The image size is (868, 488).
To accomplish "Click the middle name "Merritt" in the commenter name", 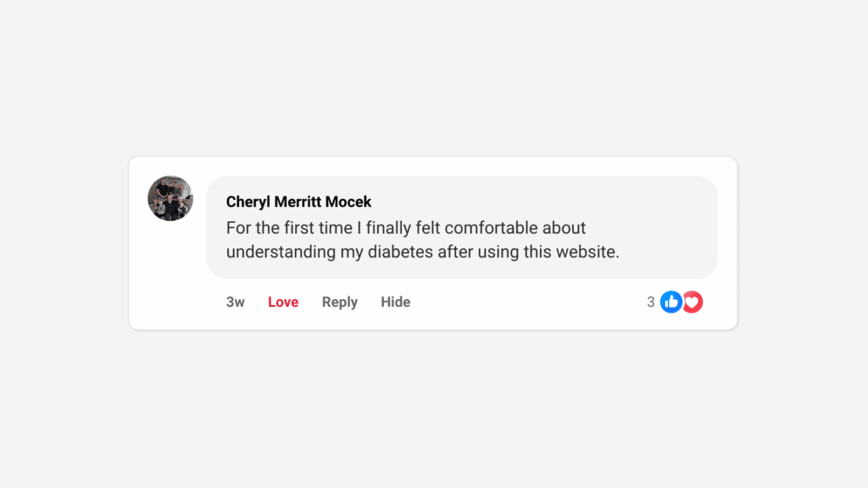I will (x=298, y=202).
